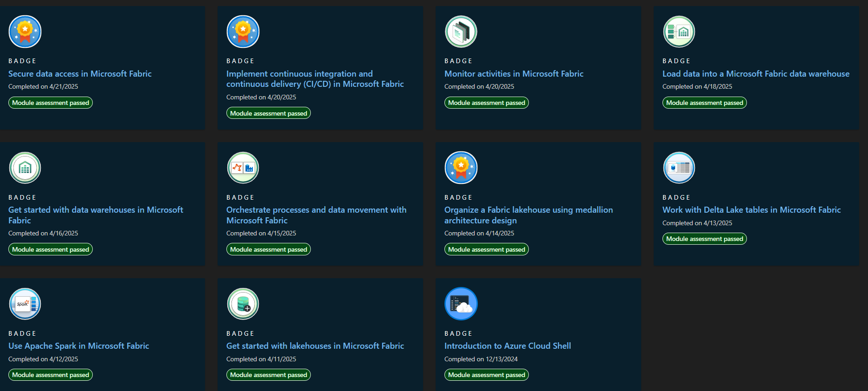The image size is (868, 391).
Task: Open Introduction to Azure Cloud Shell
Action: [x=508, y=346]
